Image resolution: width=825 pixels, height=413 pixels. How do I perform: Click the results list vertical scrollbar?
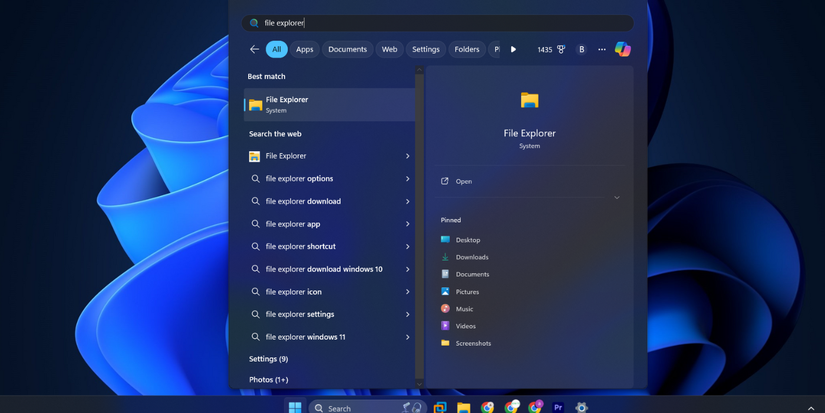point(419,226)
